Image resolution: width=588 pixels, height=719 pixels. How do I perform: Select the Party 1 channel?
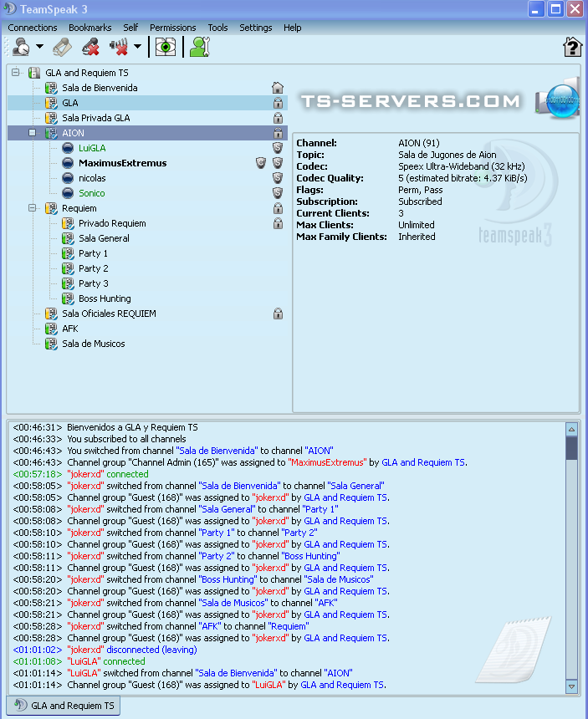tap(93, 253)
